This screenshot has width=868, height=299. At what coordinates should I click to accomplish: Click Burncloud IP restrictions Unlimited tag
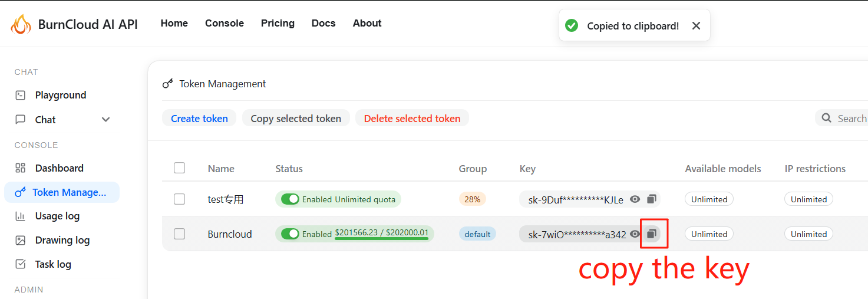point(808,234)
